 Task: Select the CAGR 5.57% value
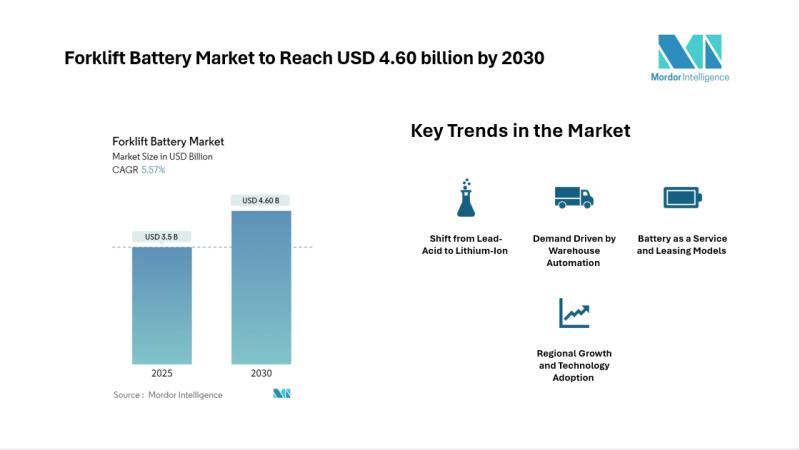[x=153, y=170]
